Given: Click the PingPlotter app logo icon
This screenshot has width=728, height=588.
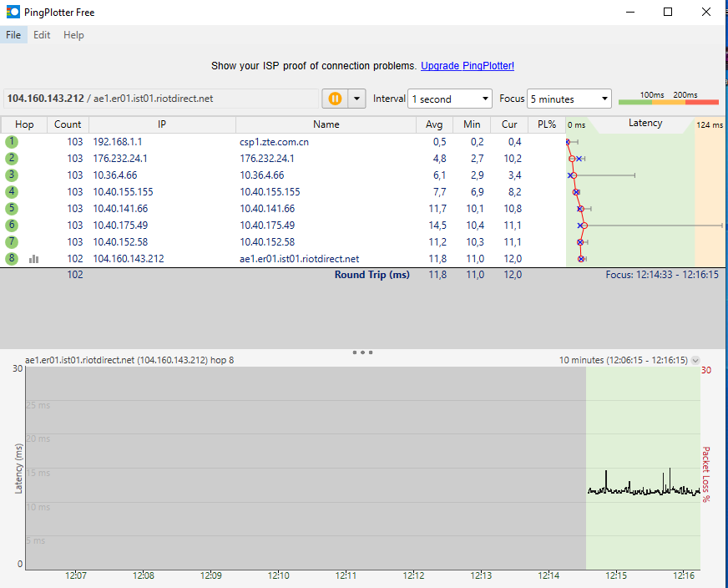Looking at the screenshot, I should click(x=13, y=12).
